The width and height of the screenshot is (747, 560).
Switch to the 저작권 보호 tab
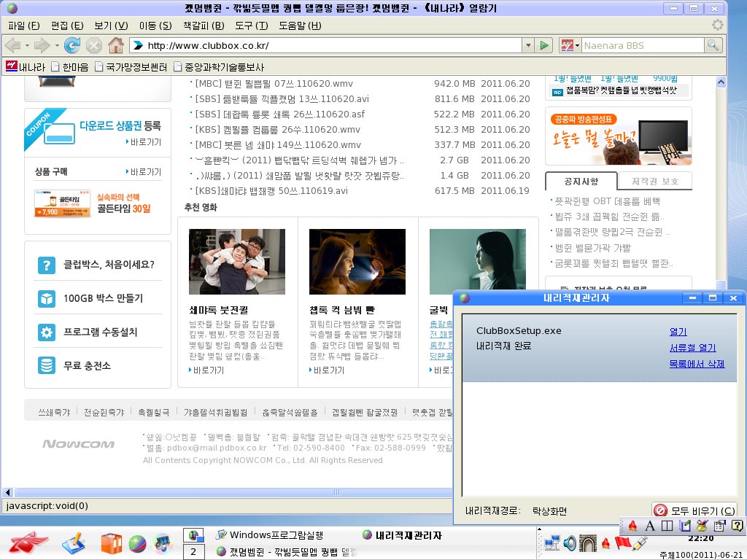click(x=654, y=181)
